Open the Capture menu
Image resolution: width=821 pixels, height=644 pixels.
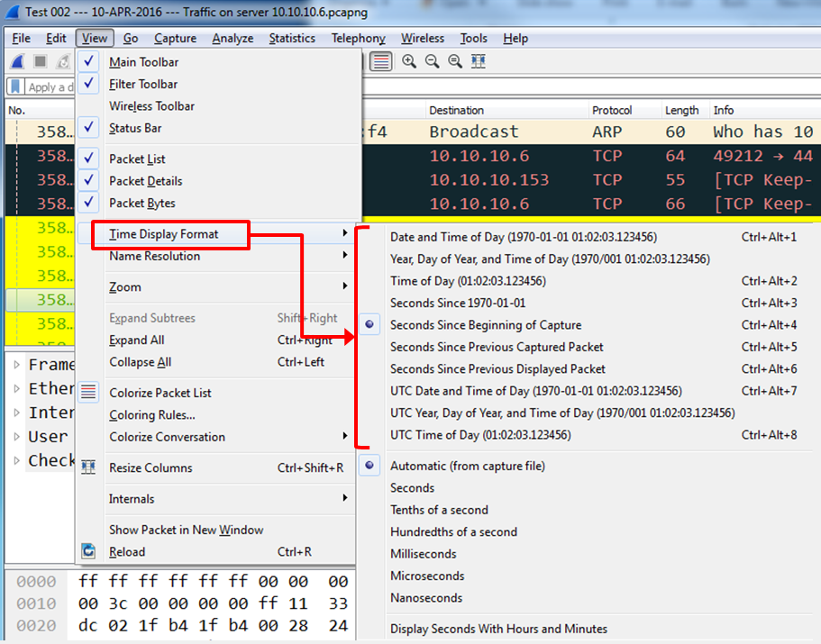coord(175,38)
